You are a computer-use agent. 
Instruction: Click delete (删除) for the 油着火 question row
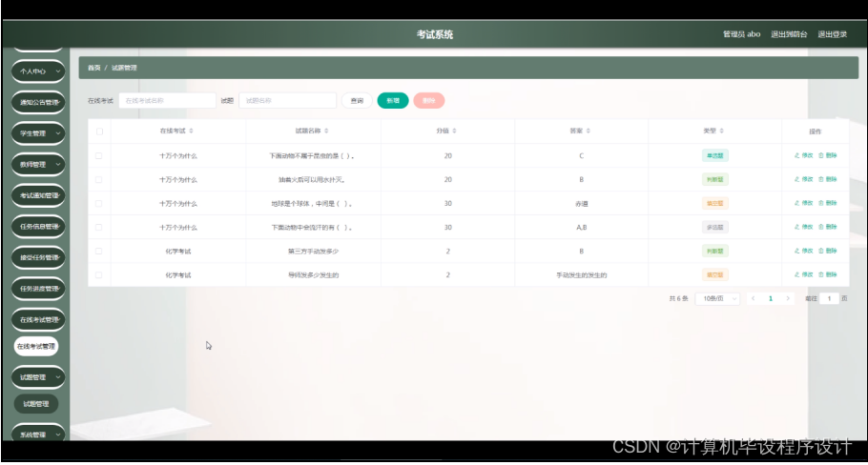coord(828,179)
